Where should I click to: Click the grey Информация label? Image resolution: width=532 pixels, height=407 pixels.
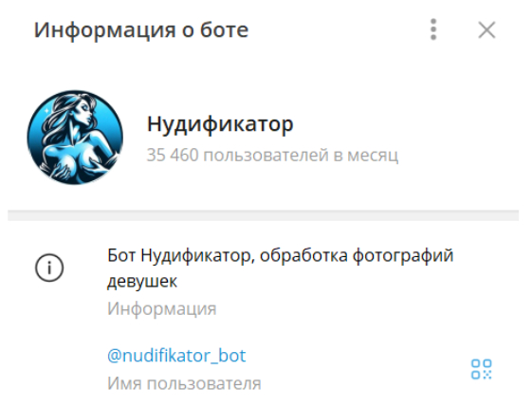coord(162,308)
